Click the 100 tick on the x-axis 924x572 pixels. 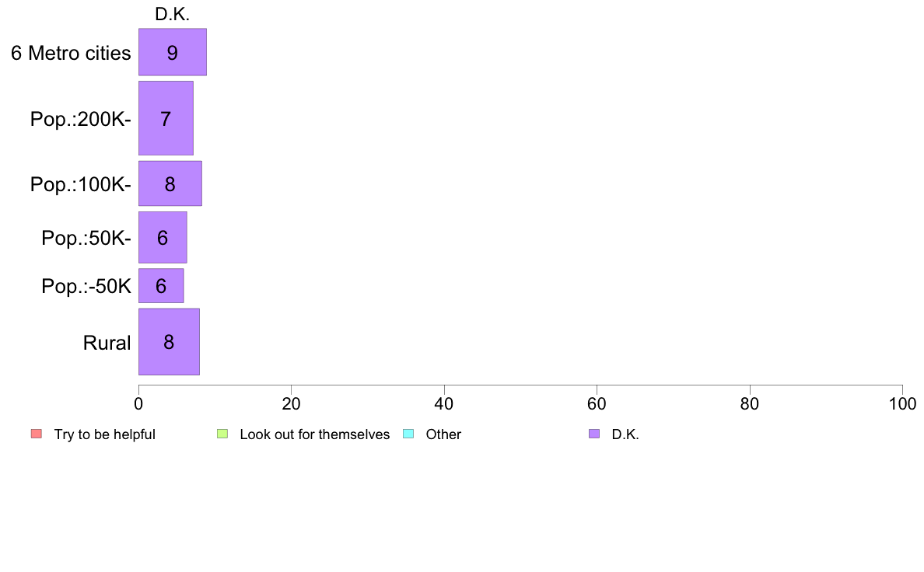(902, 403)
